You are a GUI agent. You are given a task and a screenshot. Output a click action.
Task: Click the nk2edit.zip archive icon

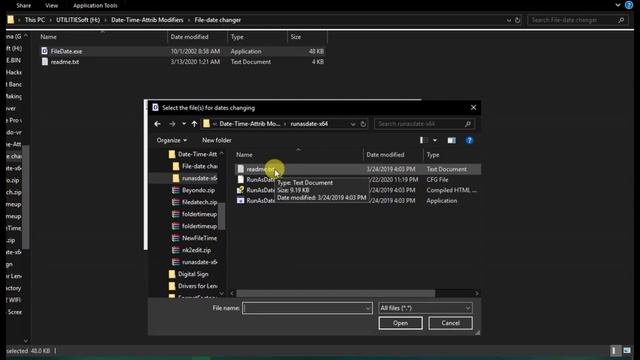(x=176, y=250)
